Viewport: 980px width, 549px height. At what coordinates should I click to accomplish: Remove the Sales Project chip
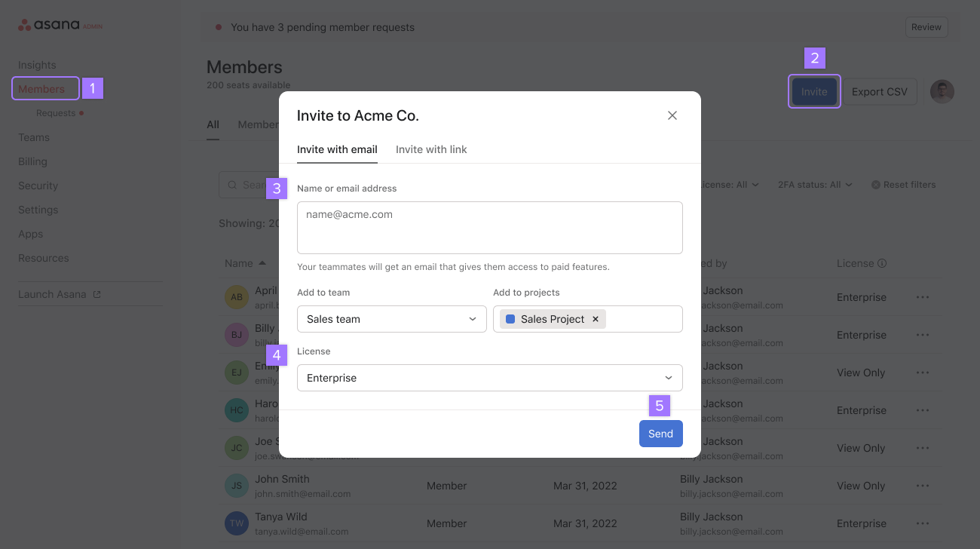596,318
